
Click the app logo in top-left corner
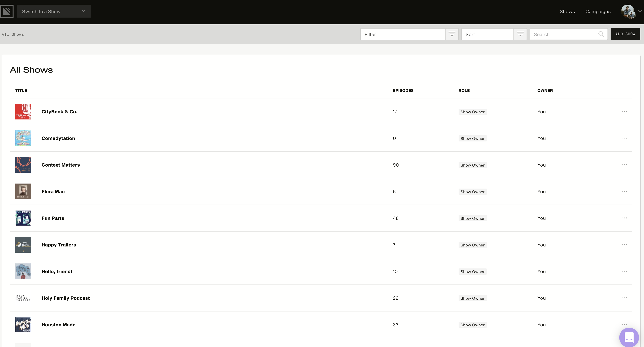click(7, 11)
